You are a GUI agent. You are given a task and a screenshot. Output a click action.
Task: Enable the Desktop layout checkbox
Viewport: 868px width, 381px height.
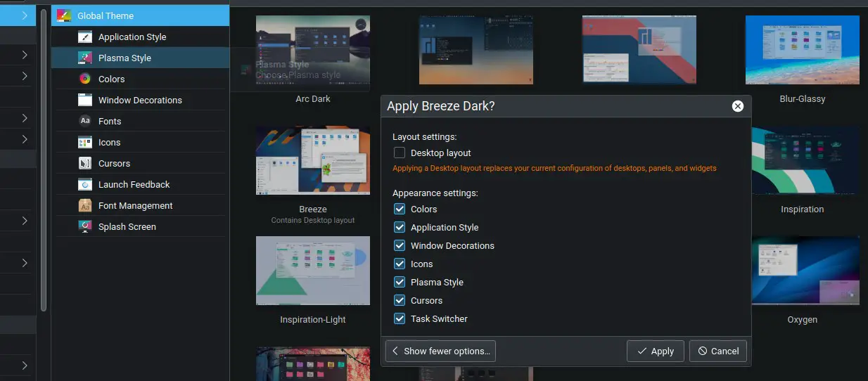400,153
